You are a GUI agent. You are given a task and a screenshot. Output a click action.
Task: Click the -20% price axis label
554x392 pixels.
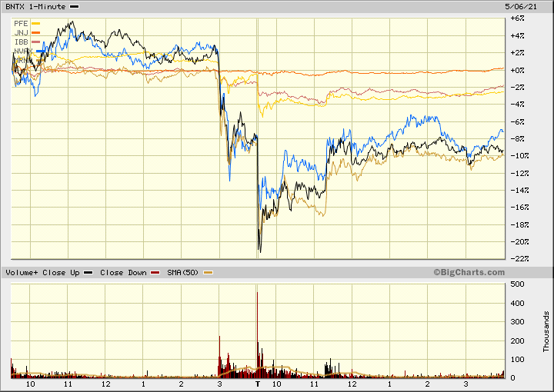point(519,241)
